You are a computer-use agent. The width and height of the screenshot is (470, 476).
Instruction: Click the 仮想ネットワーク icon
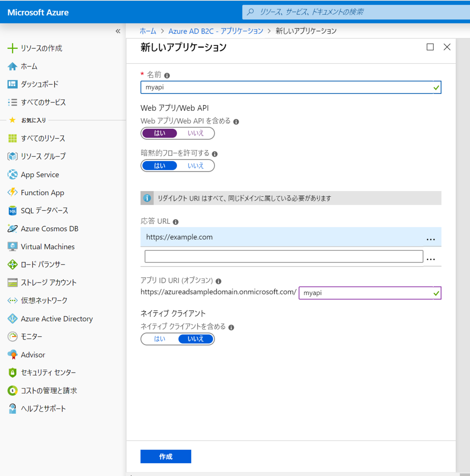12,301
